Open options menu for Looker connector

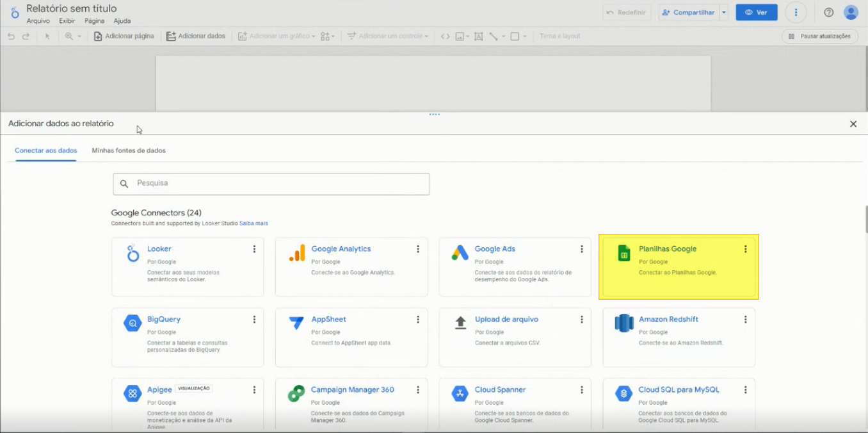(254, 249)
